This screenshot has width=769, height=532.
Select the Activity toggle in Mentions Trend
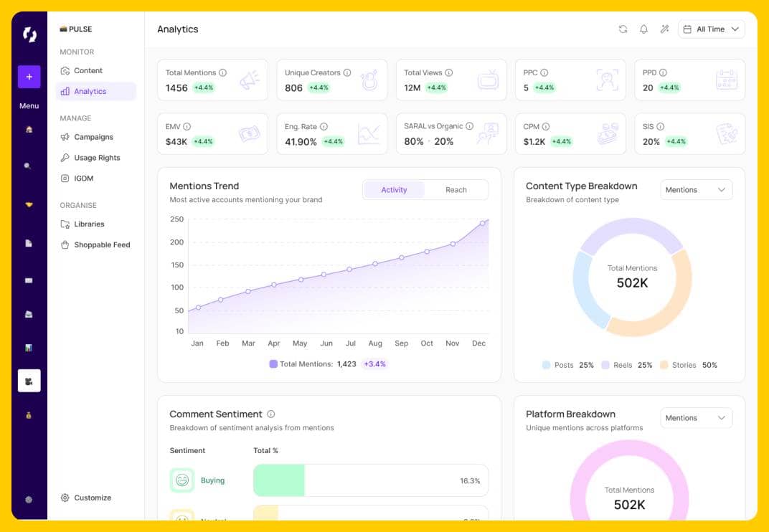click(394, 190)
